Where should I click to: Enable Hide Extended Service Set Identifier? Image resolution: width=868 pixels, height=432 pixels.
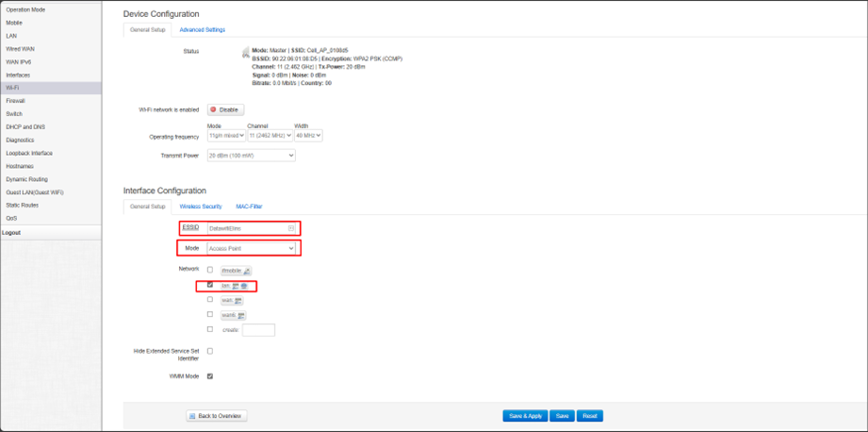210,351
